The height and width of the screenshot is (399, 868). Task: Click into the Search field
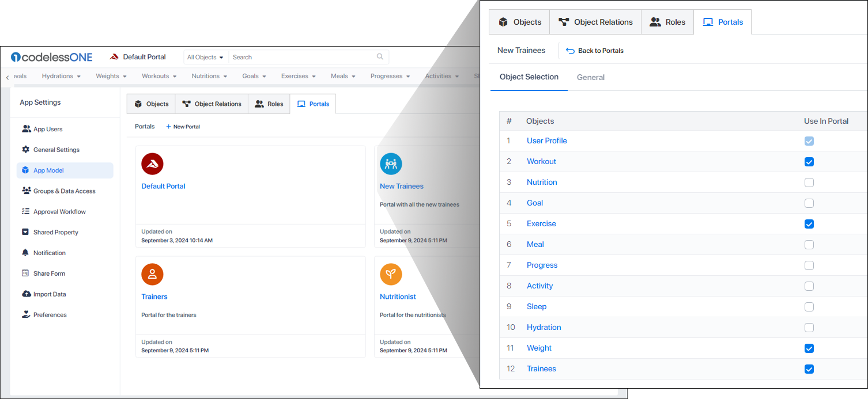click(x=303, y=57)
